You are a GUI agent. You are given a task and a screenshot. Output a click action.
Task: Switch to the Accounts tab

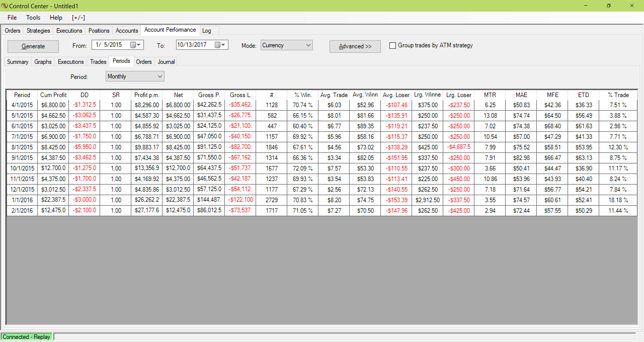[127, 31]
